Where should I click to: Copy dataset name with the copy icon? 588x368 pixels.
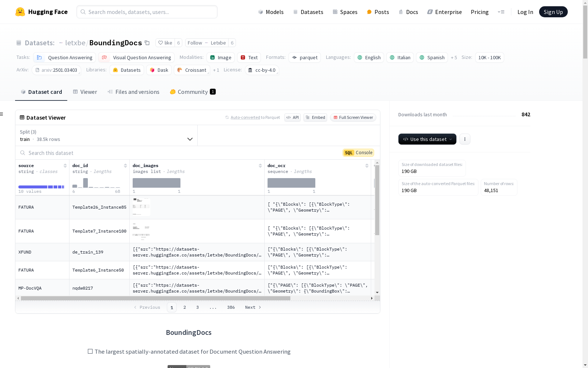coord(147,43)
